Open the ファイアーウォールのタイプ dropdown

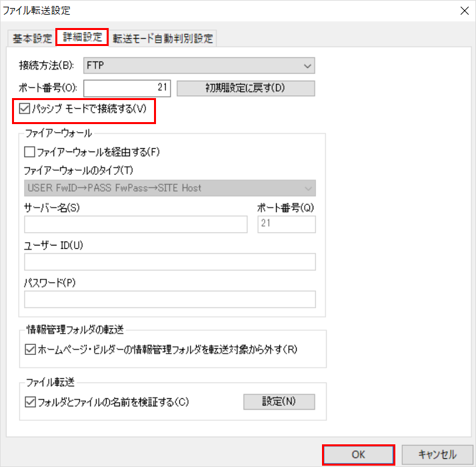(169, 188)
